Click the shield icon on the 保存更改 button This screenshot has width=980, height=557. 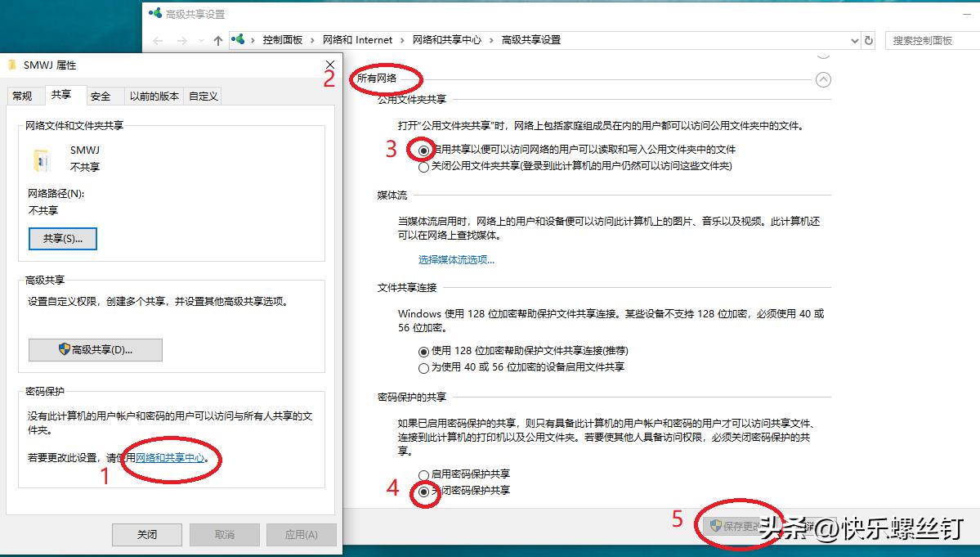click(x=714, y=526)
